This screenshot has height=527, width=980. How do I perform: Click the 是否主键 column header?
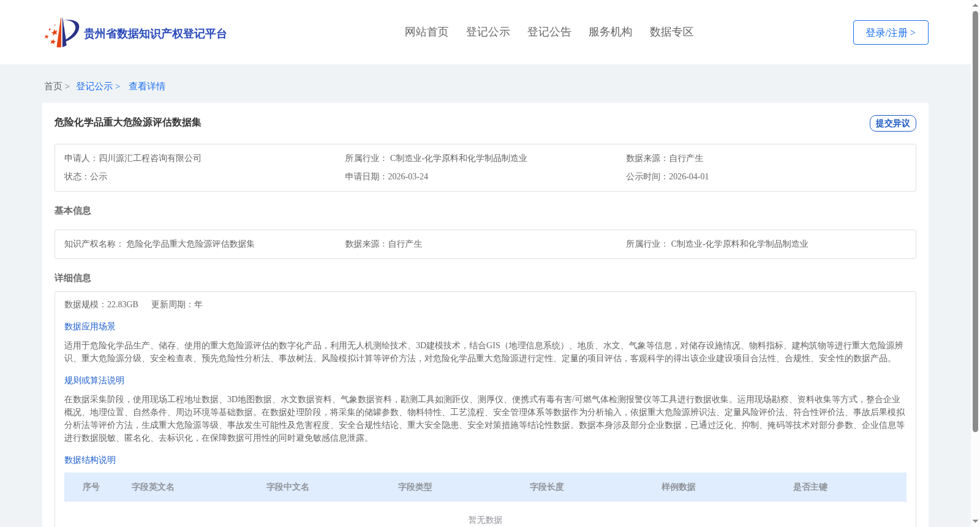click(810, 487)
